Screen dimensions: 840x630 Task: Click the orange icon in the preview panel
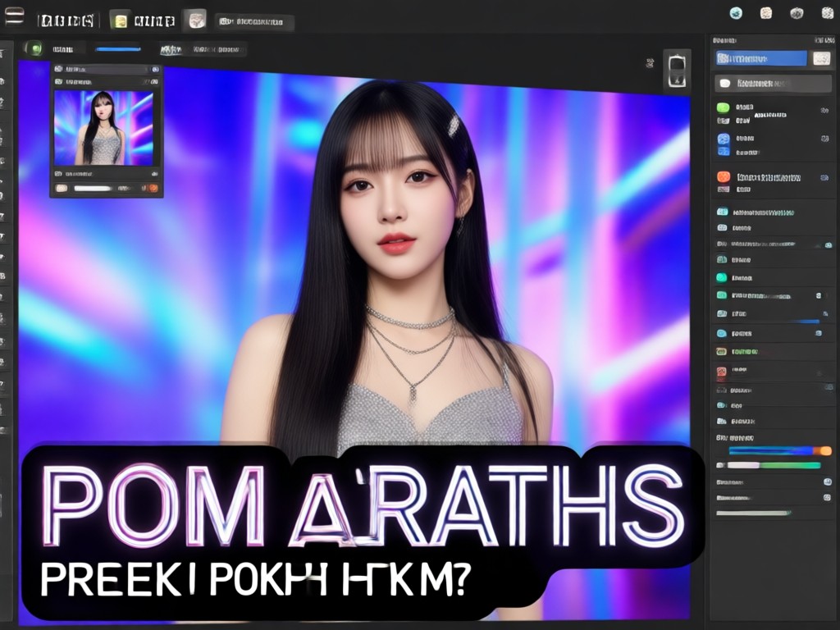coord(153,188)
